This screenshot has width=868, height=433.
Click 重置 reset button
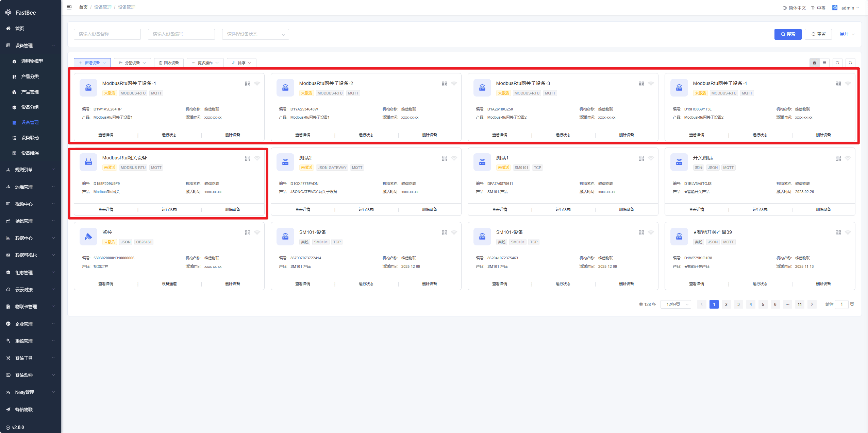click(x=818, y=34)
